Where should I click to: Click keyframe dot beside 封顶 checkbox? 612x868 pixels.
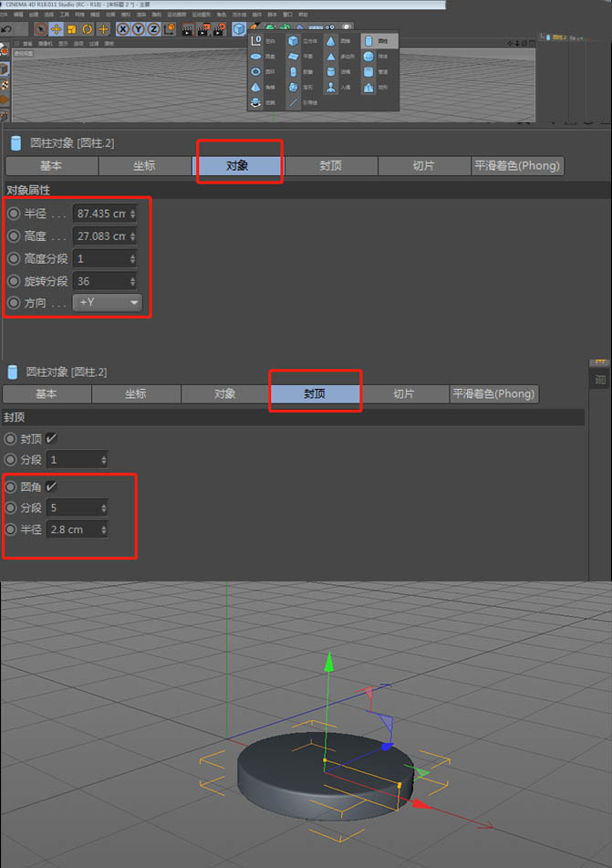pos(11,439)
